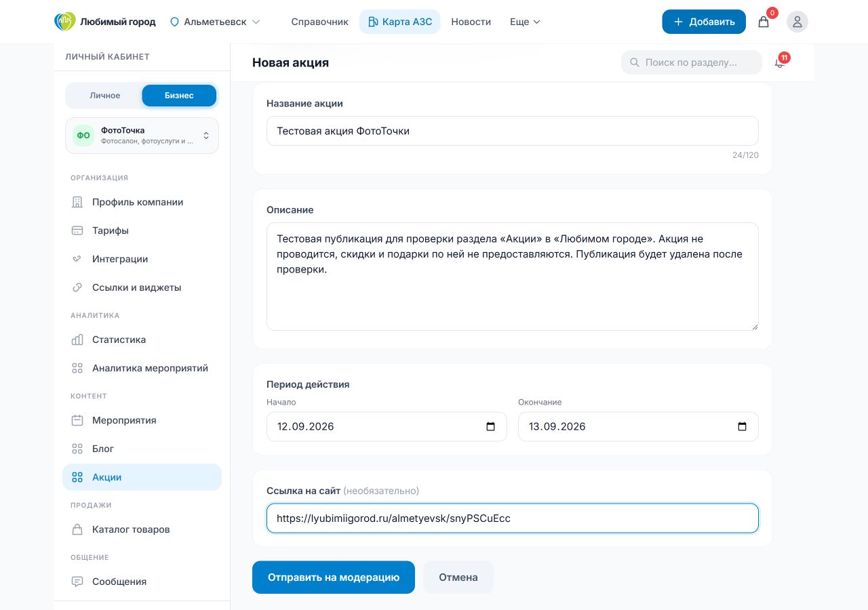Image resolution: width=868 pixels, height=610 pixels.
Task: Click the Интеграции handshake icon
Action: coord(77,259)
